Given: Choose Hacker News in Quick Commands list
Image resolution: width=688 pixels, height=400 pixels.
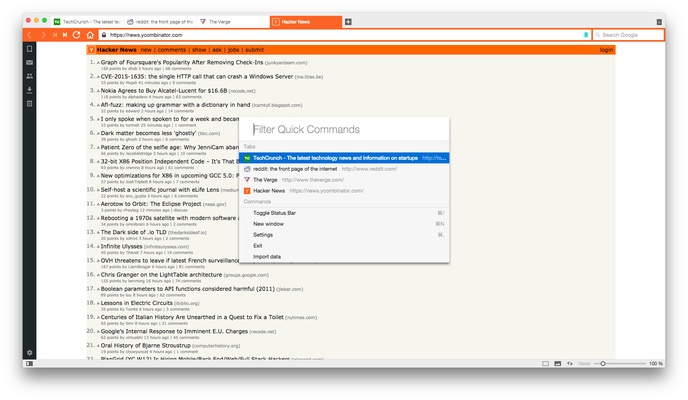Looking at the screenshot, I should click(x=344, y=191).
